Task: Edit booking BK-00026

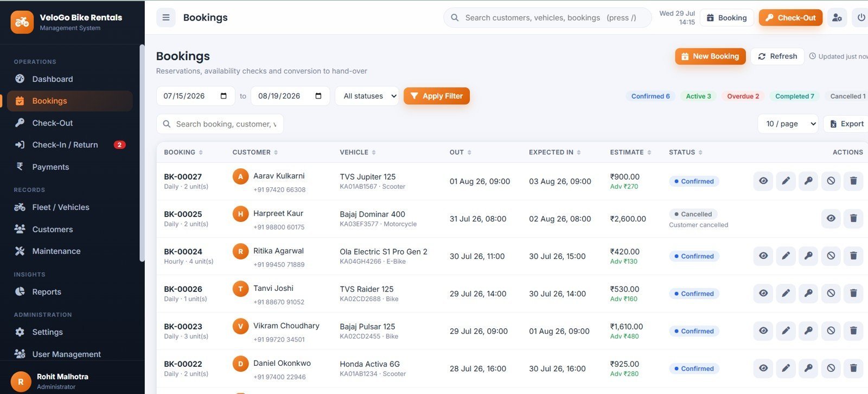Action: 786,293
